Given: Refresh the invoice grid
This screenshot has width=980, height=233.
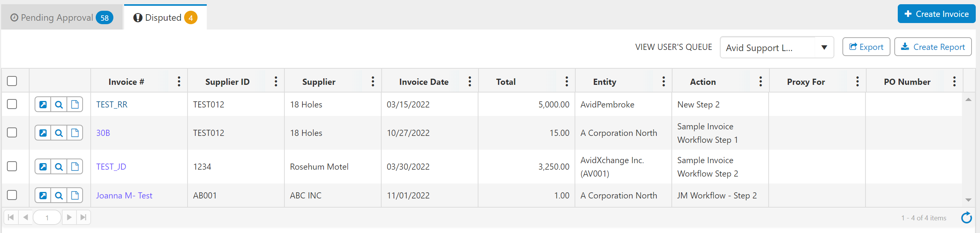Looking at the screenshot, I should click(x=966, y=218).
